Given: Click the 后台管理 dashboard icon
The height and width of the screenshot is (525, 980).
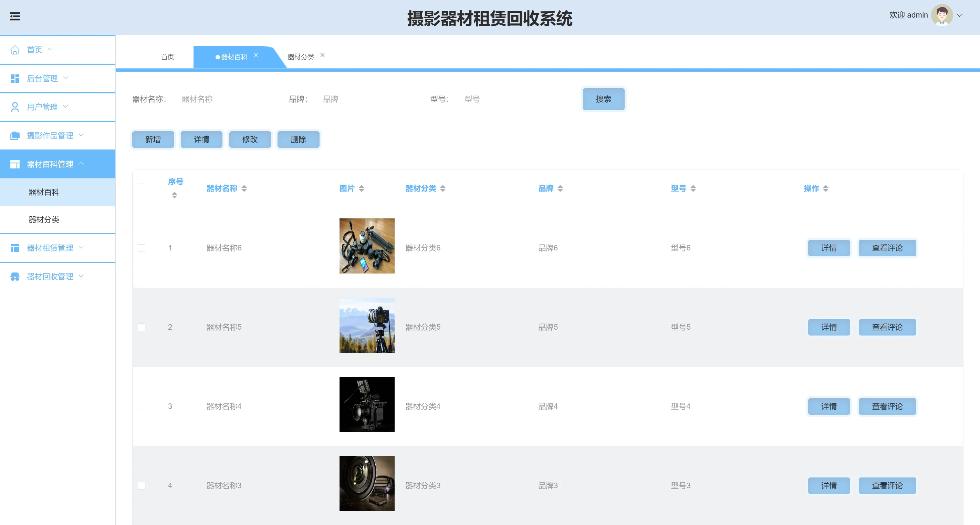Looking at the screenshot, I should (15, 79).
